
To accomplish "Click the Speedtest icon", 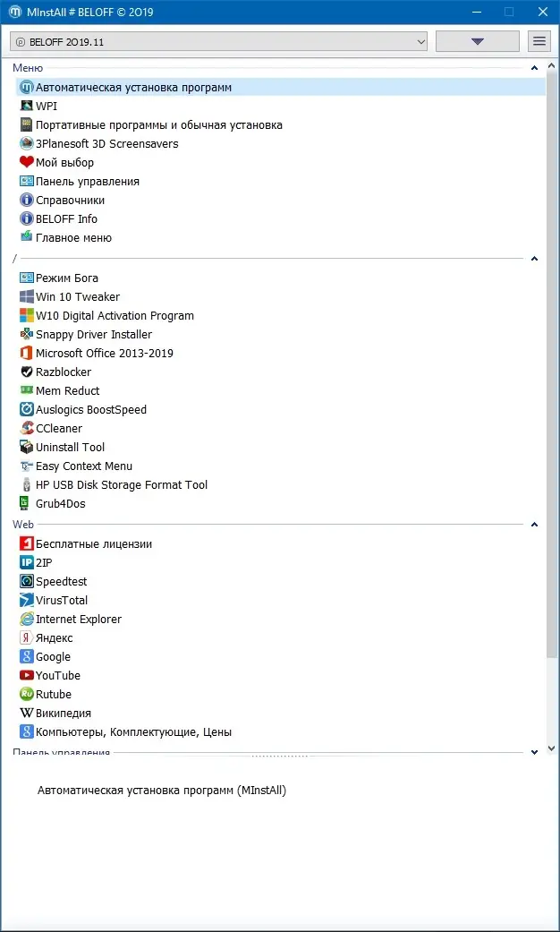I will tap(26, 581).
